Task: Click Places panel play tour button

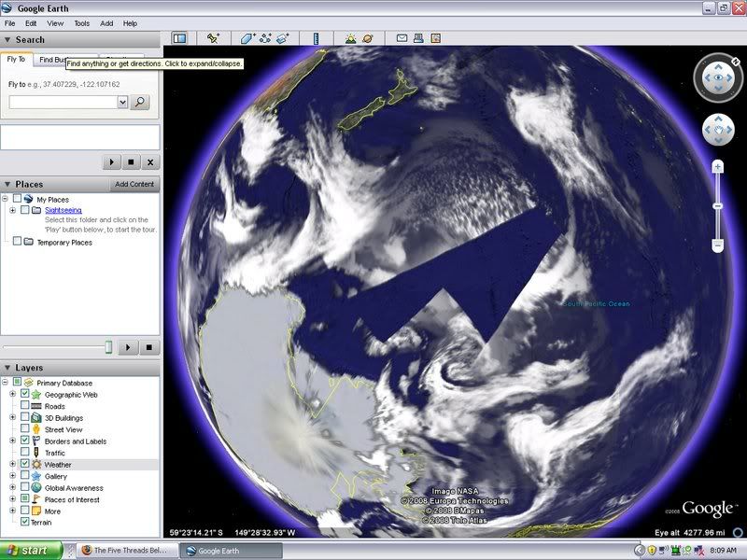Action: point(128,347)
